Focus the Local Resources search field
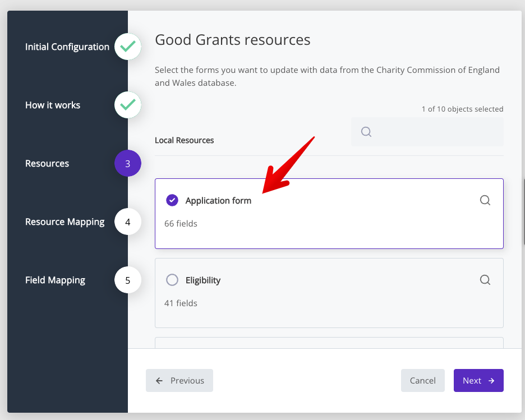525x420 pixels. click(435, 132)
